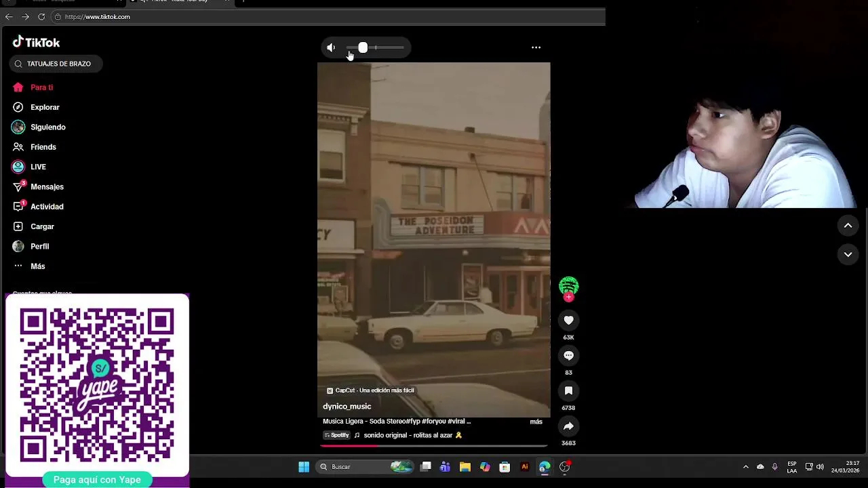
Task: Adjust the volume slider handle
Action: click(363, 47)
